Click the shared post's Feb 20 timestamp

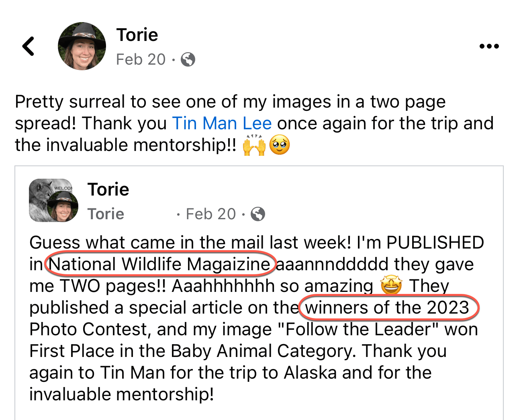tap(211, 214)
